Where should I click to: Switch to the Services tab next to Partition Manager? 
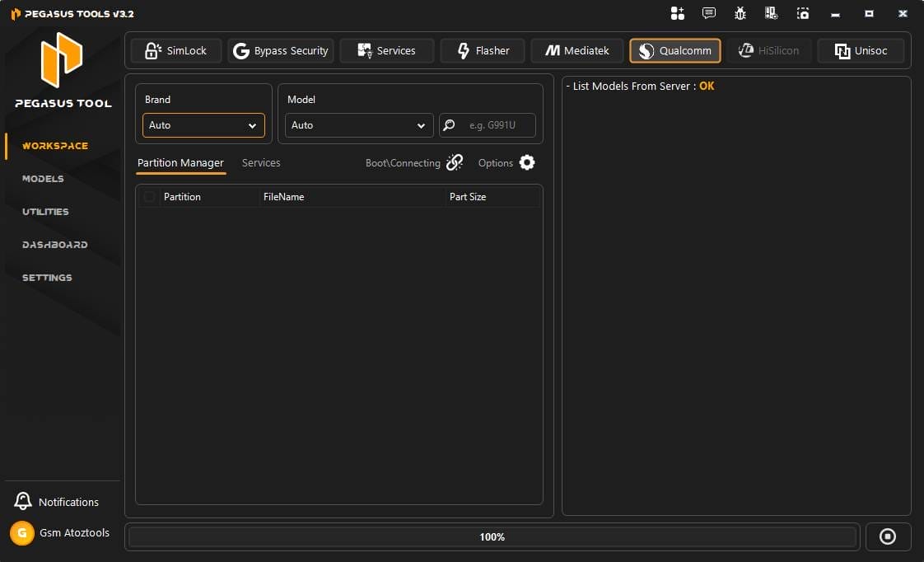point(261,162)
